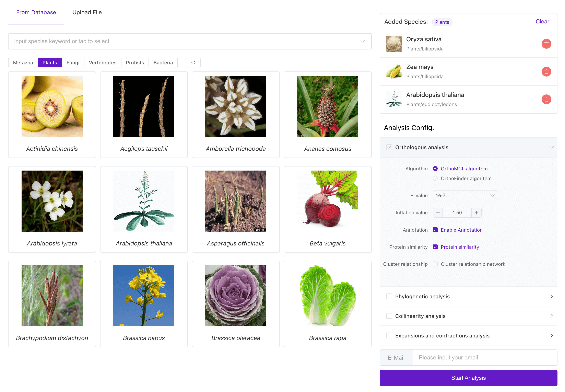Expand the Collinearity analysis section
The height and width of the screenshot is (392, 565).
tap(551, 316)
